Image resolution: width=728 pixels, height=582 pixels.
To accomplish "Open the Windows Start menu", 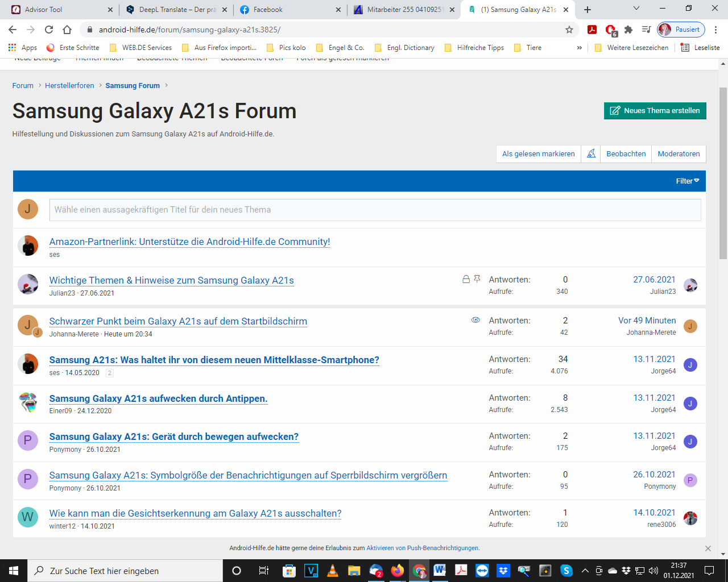I will click(14, 571).
